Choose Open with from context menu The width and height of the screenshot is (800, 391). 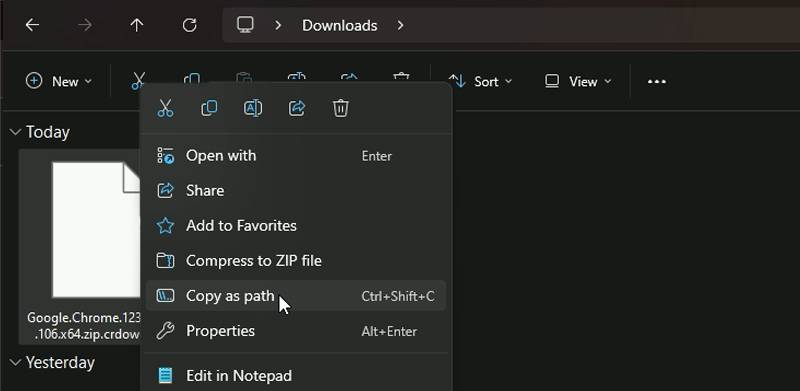[x=296, y=156]
